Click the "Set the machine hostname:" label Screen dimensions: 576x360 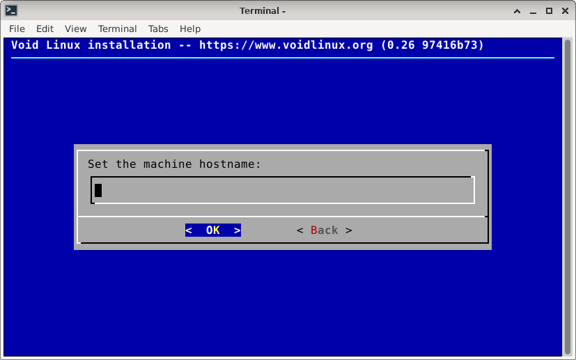click(x=174, y=164)
